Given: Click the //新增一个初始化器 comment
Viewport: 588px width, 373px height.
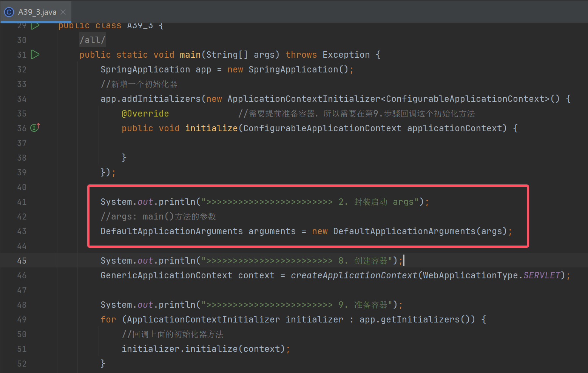Looking at the screenshot, I should (x=139, y=84).
